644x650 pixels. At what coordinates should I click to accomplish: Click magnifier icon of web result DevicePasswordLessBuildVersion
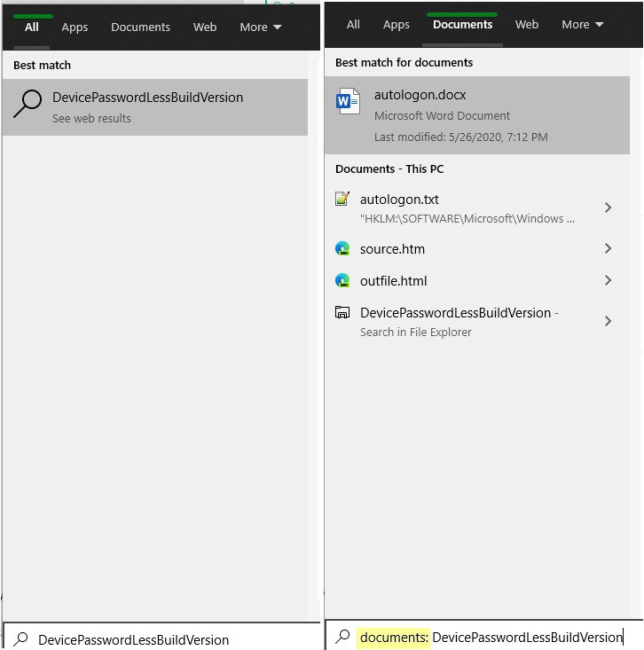pos(27,104)
